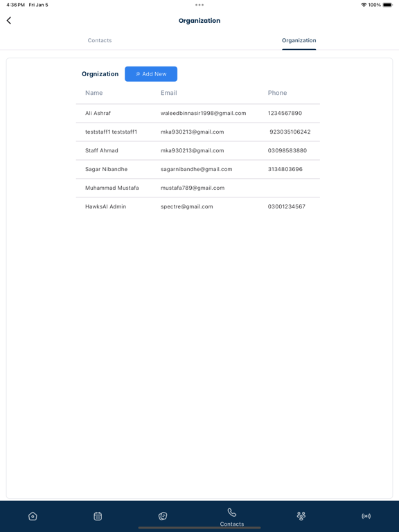Select the HawksAI Admin name cell
Screen dimensions: 399x532
[105, 206]
